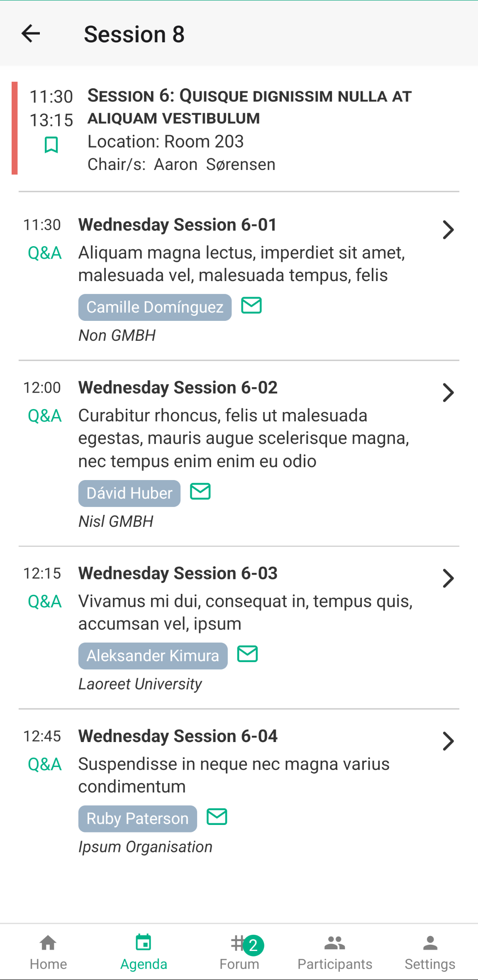Image resolution: width=478 pixels, height=980 pixels.
Task: Email Dávid Huber via envelope icon
Action: (x=200, y=492)
